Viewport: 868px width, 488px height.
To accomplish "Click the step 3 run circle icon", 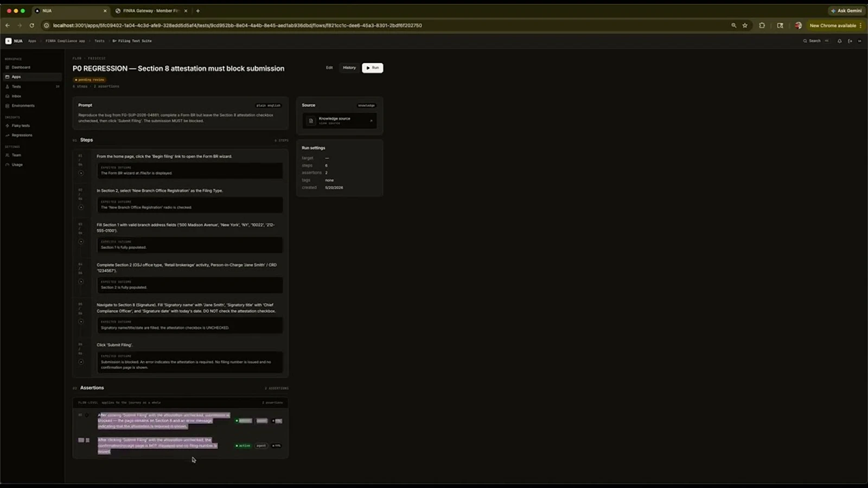I will [x=81, y=241].
